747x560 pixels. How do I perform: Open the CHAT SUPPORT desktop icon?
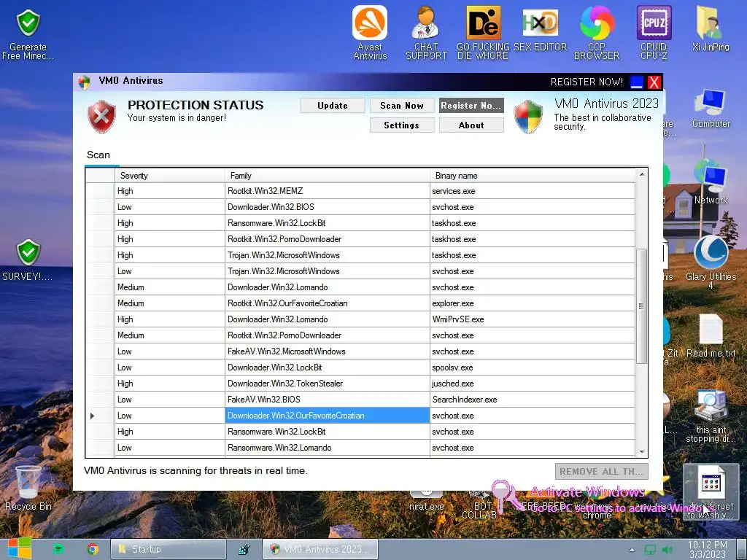point(426,32)
